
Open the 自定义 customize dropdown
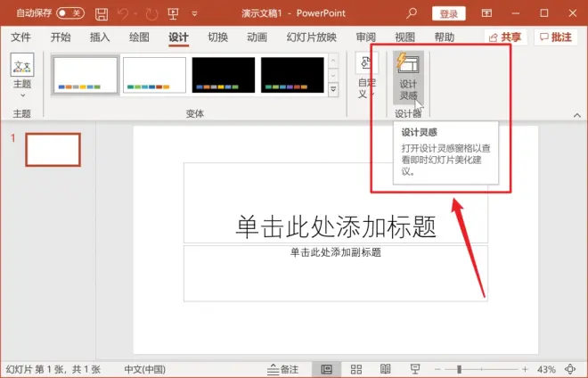[366, 77]
